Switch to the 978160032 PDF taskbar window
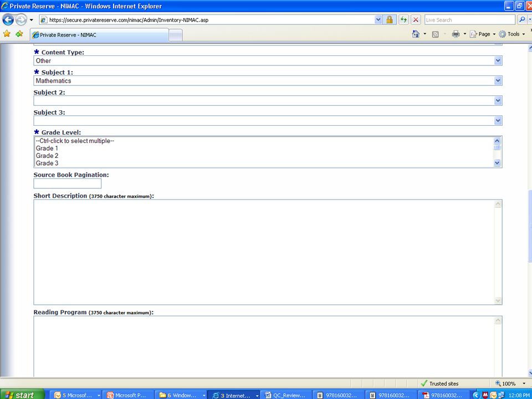The width and height of the screenshot is (532, 399). tap(443, 395)
